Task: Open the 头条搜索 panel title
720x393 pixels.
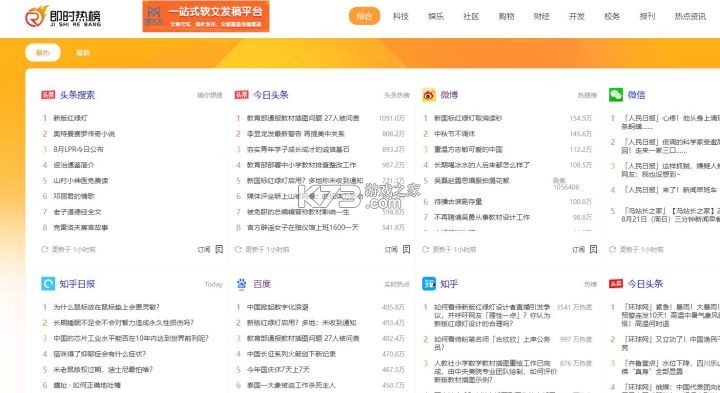Action: tap(77, 95)
